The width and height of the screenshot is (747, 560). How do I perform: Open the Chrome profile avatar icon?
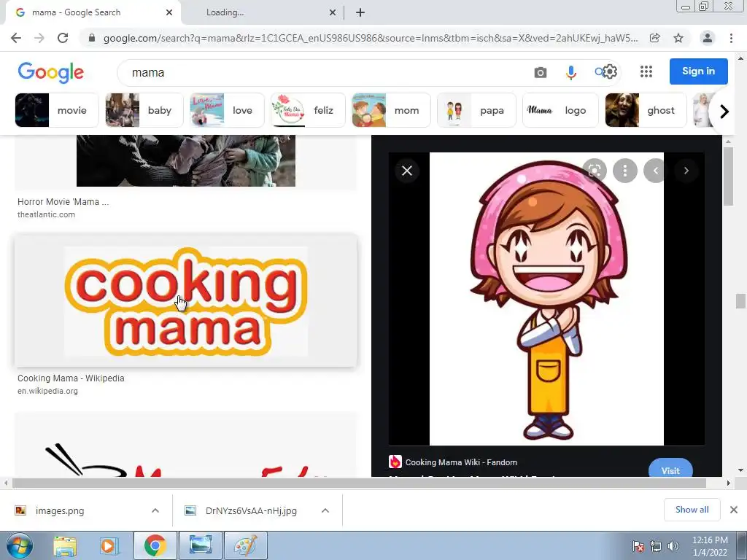[x=708, y=38]
